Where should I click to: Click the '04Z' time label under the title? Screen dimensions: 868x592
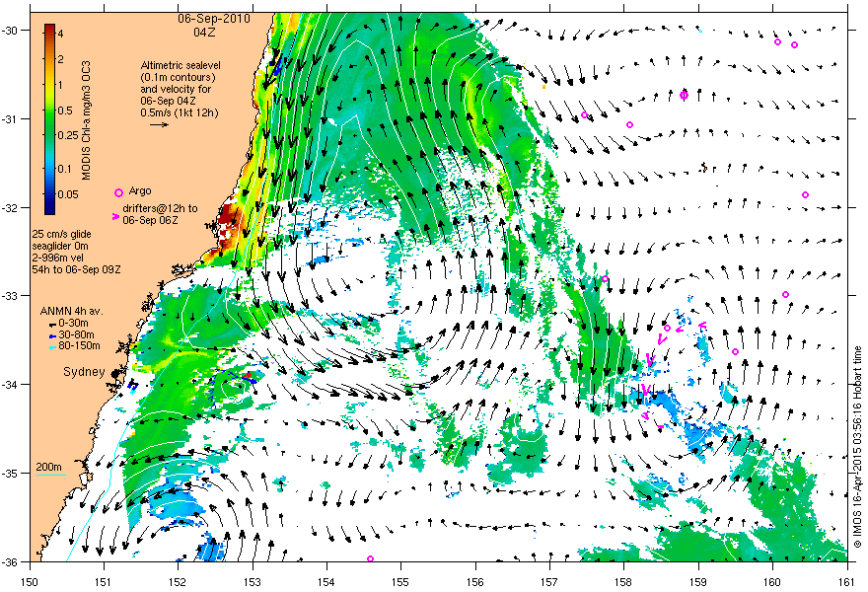coord(204,33)
